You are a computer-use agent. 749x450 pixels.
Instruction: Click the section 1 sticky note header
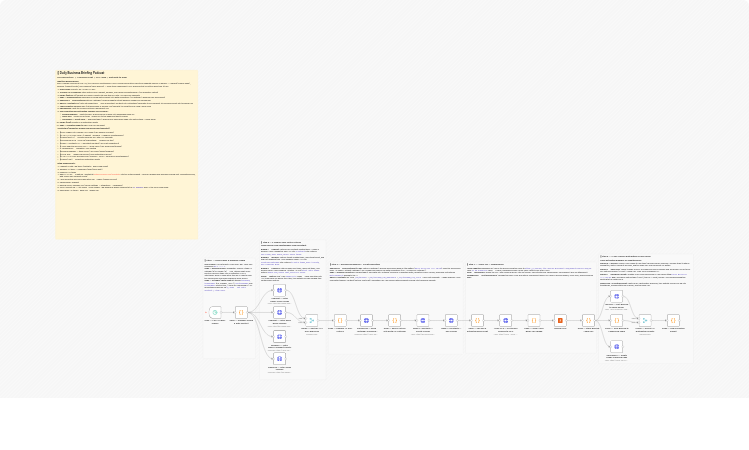(x=225, y=260)
